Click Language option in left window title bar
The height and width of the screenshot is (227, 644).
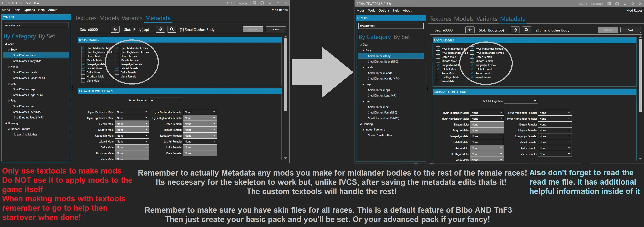pos(242,3)
